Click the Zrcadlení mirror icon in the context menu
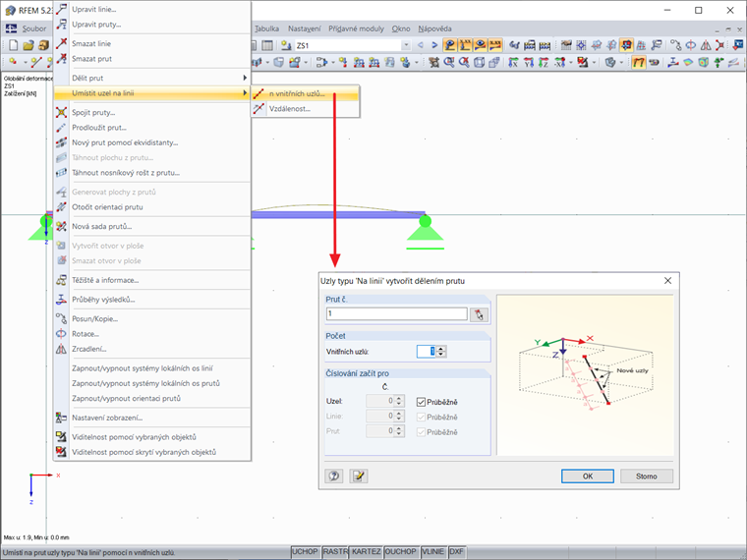This screenshot has width=747, height=560. (x=62, y=349)
